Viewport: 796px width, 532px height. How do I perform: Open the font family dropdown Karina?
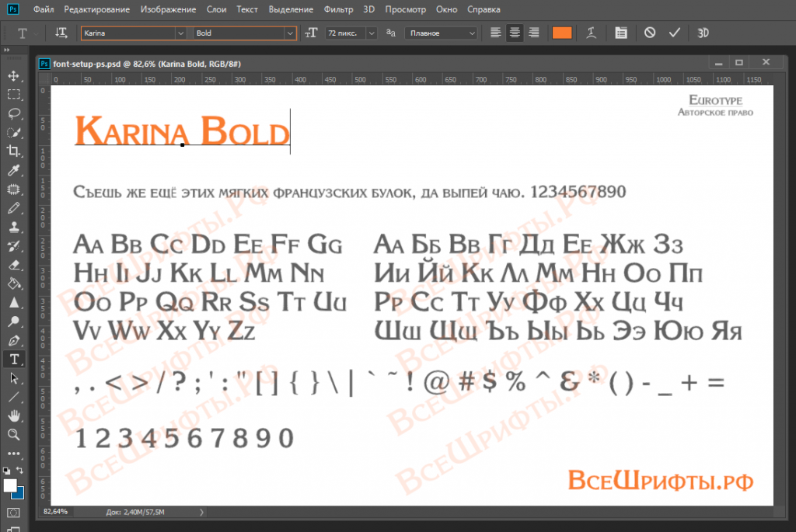point(180,33)
